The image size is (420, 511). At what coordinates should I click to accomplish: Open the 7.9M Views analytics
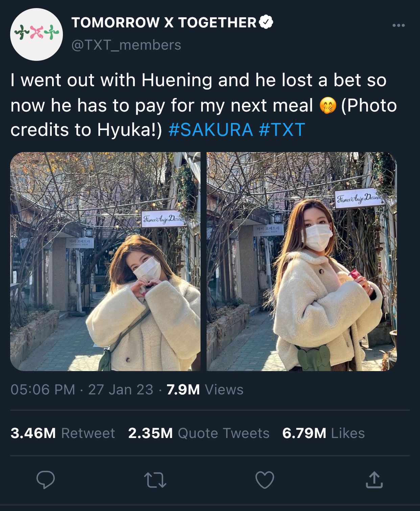[205, 390]
